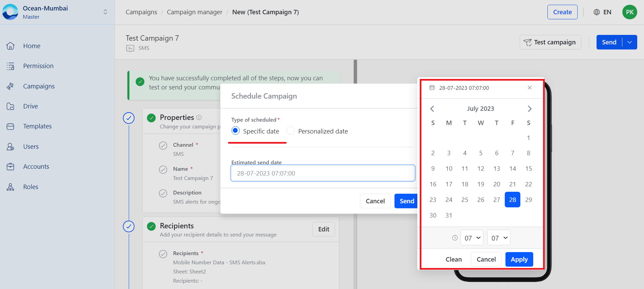Image resolution: width=644 pixels, height=289 pixels.
Task: Click Cancel in the date picker
Action: click(486, 260)
